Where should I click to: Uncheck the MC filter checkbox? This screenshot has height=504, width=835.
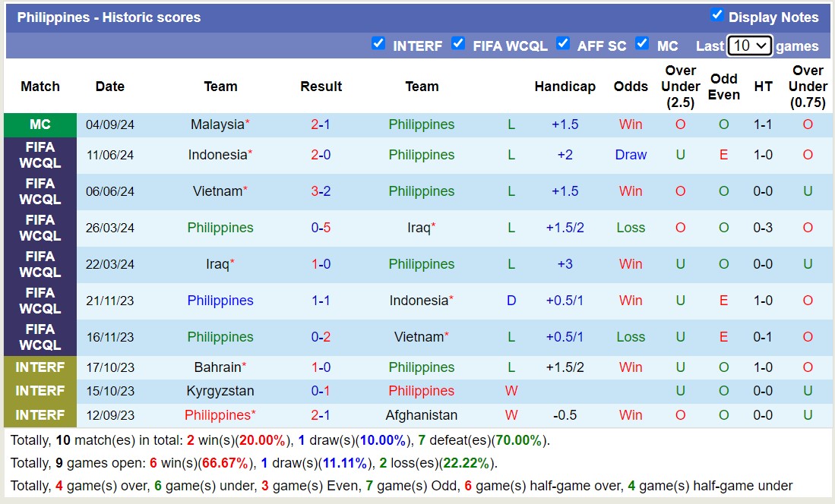point(643,44)
